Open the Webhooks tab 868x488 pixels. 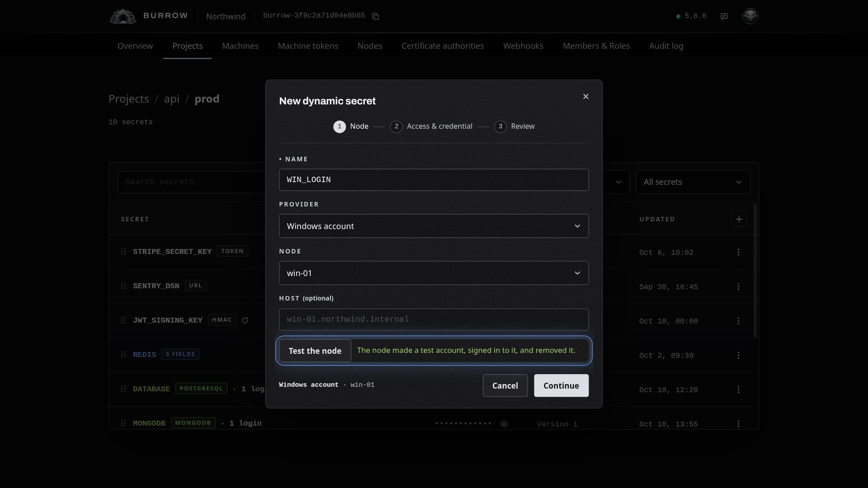[524, 46]
